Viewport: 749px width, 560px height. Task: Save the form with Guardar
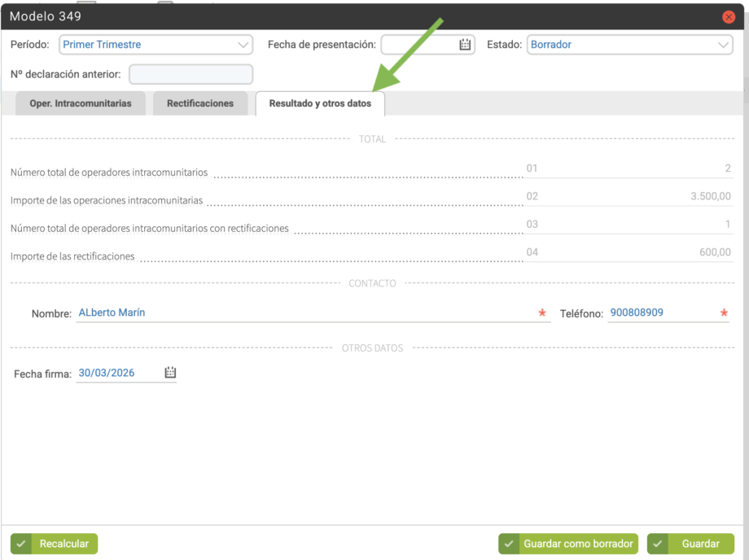point(690,544)
